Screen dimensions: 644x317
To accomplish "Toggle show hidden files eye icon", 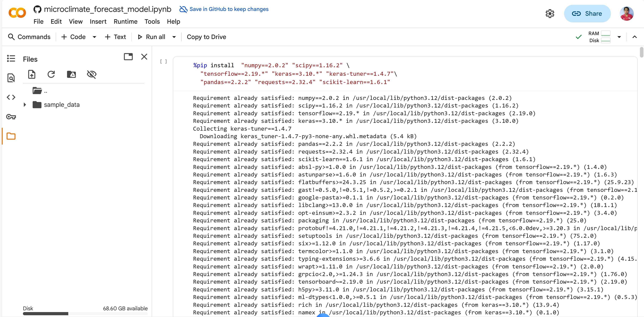I will [x=92, y=74].
